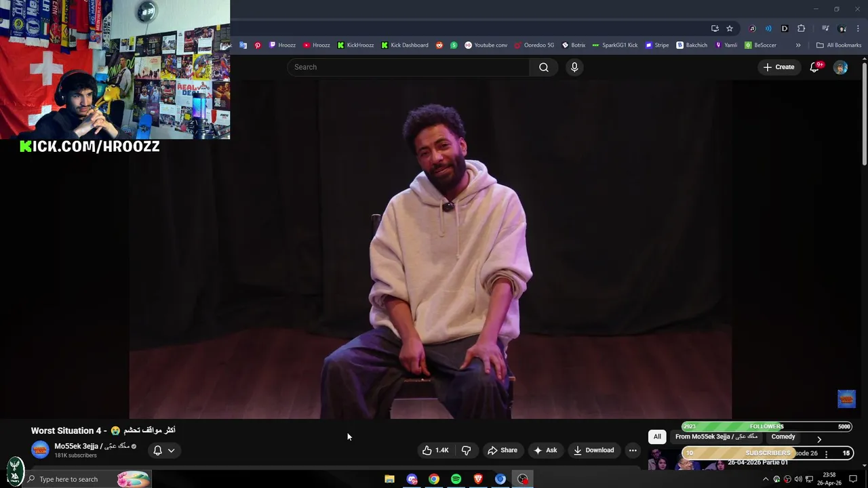Open the Stripe bookmark

coord(657,45)
